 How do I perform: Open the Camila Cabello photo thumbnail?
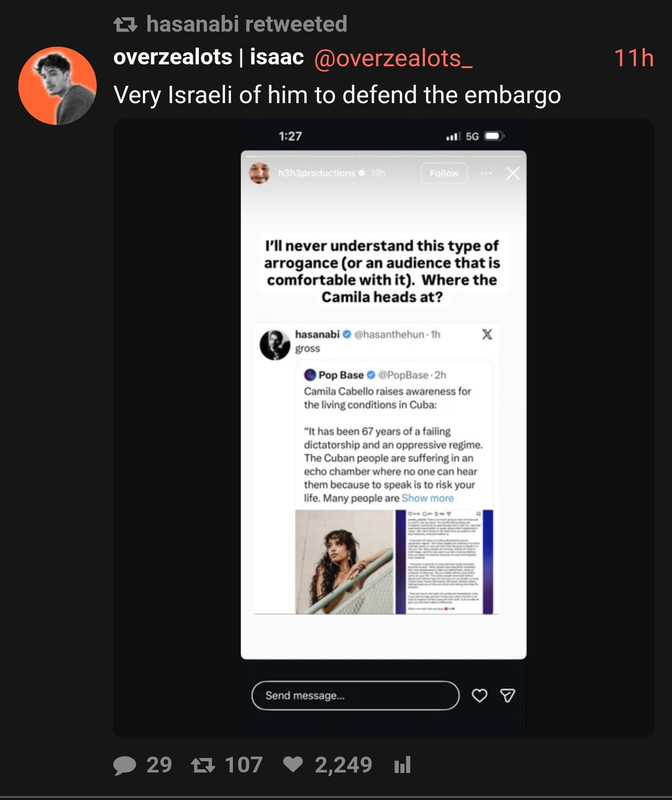click(344, 562)
